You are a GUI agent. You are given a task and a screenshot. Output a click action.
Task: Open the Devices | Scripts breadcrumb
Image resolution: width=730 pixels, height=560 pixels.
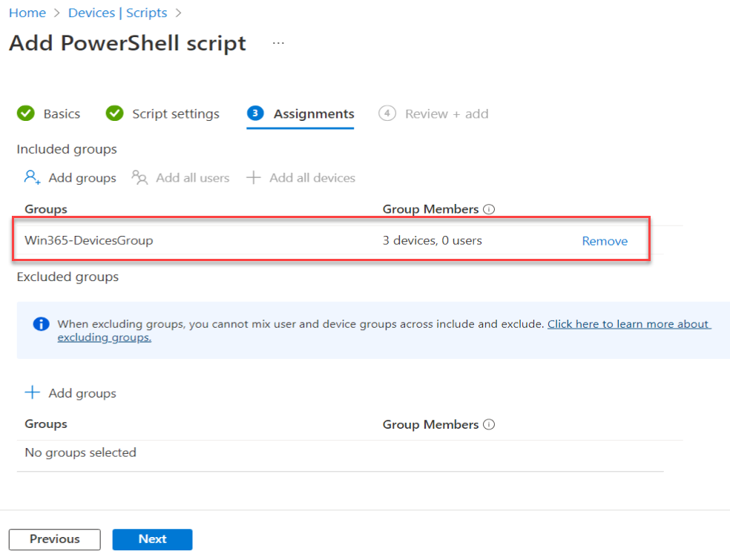tap(118, 13)
